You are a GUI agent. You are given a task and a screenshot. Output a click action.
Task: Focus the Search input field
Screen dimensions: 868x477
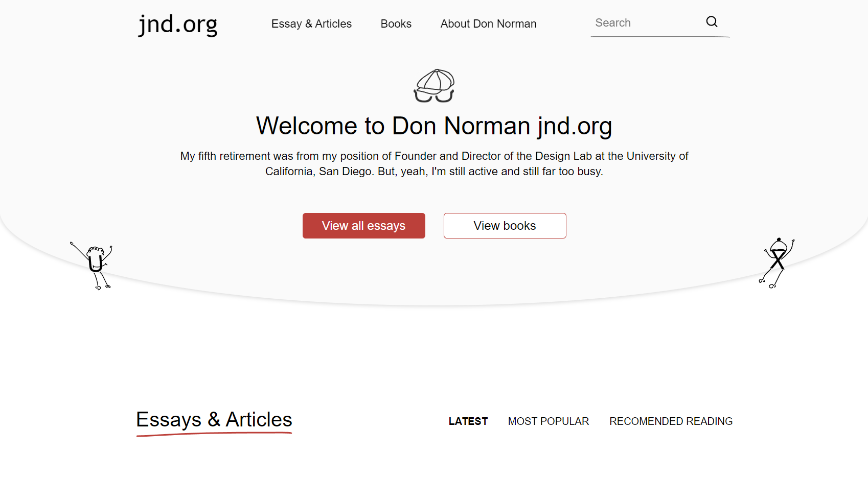tap(647, 23)
